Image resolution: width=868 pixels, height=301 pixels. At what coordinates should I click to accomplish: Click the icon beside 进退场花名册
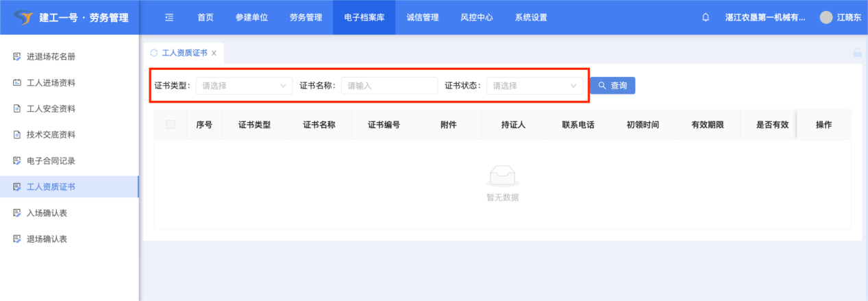coord(17,57)
